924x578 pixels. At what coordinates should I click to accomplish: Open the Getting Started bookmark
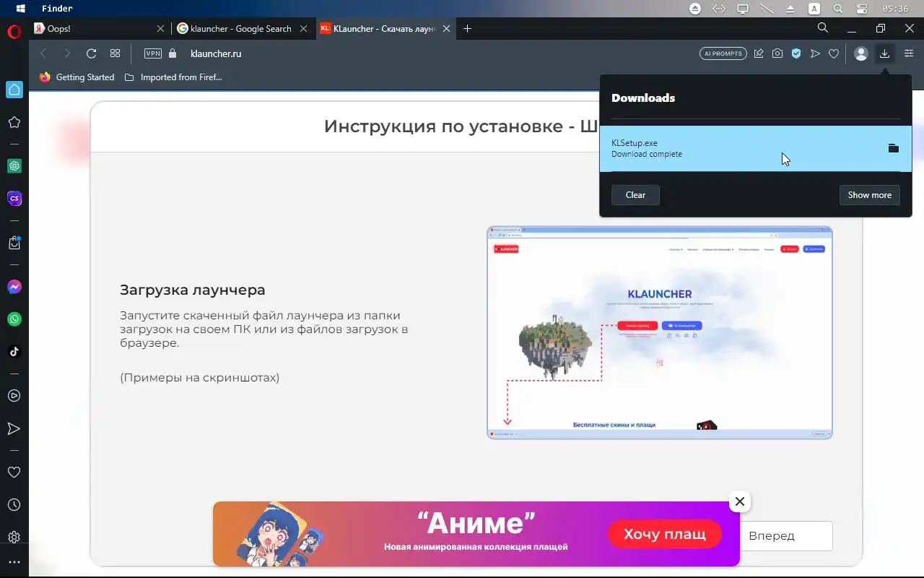pyautogui.click(x=77, y=77)
